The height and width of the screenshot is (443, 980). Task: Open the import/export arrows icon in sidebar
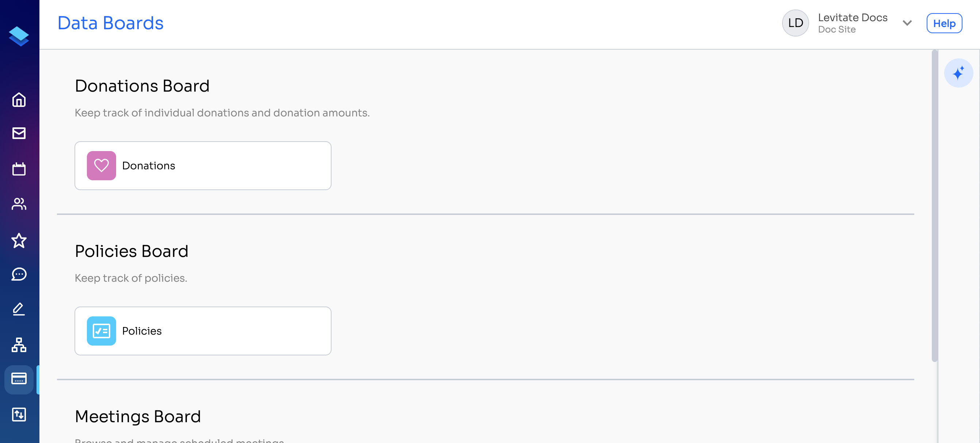pyautogui.click(x=19, y=415)
